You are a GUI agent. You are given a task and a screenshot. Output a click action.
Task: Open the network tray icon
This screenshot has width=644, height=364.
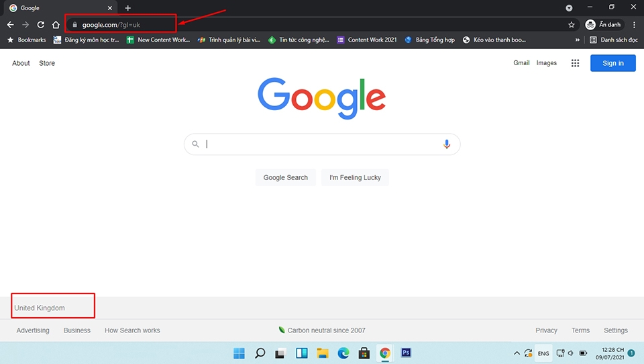pos(560,353)
